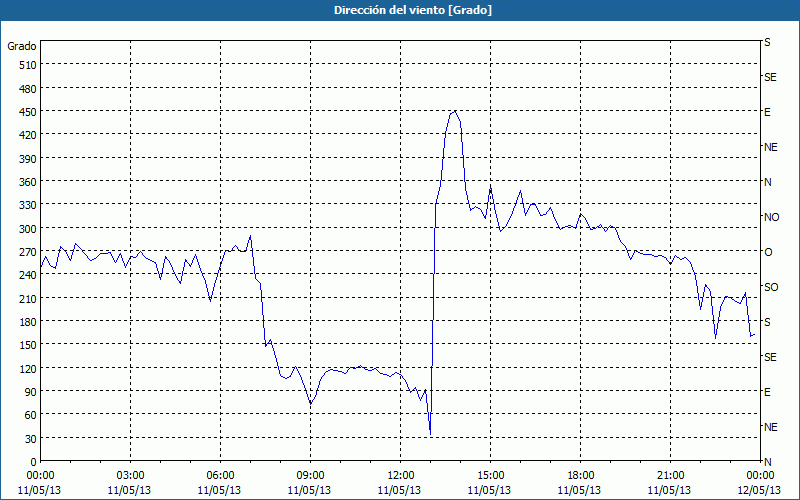Click the 360 degree axis label
This screenshot has width=800, height=500.
click(x=28, y=182)
